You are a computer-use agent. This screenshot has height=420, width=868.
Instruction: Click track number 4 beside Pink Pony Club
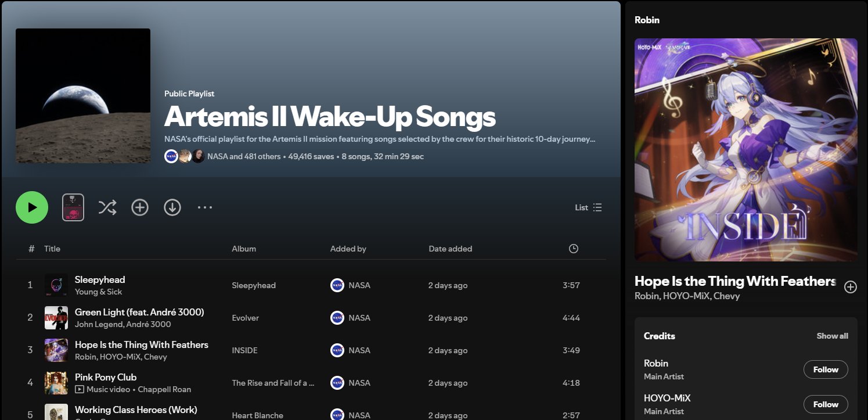click(x=30, y=383)
